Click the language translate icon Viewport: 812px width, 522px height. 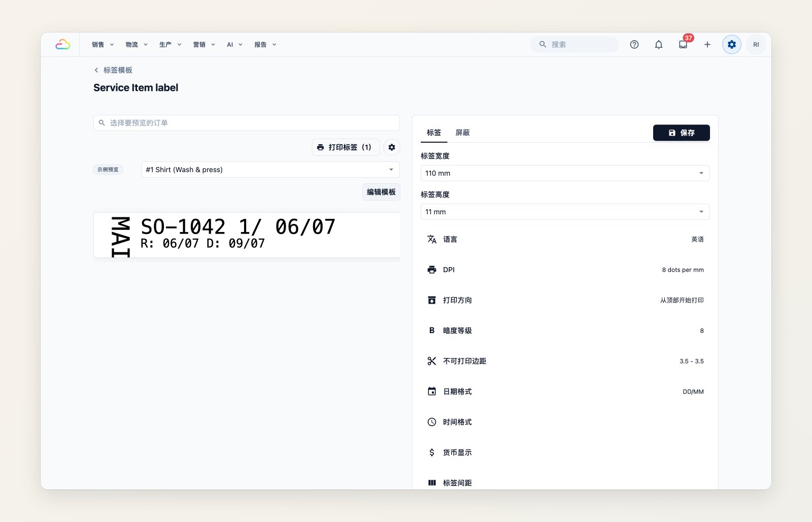[x=432, y=239]
